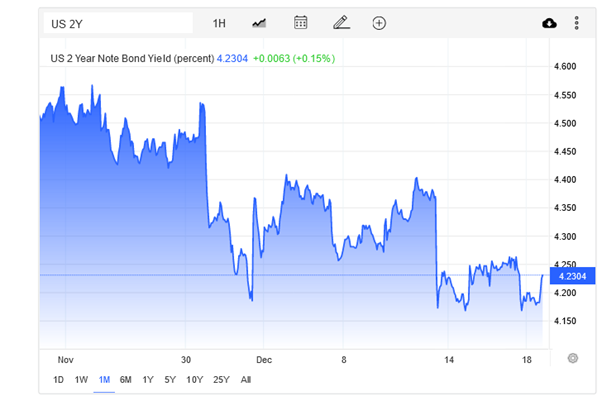Open the 1H interval dropdown
The width and height of the screenshot is (602, 401).
coord(219,23)
